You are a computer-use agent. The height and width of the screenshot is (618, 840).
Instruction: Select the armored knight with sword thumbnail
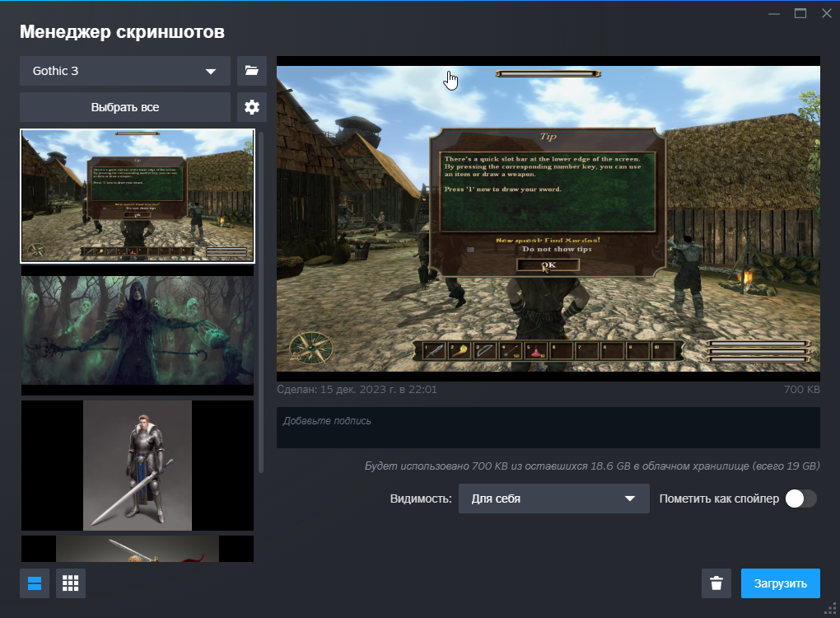tap(138, 466)
